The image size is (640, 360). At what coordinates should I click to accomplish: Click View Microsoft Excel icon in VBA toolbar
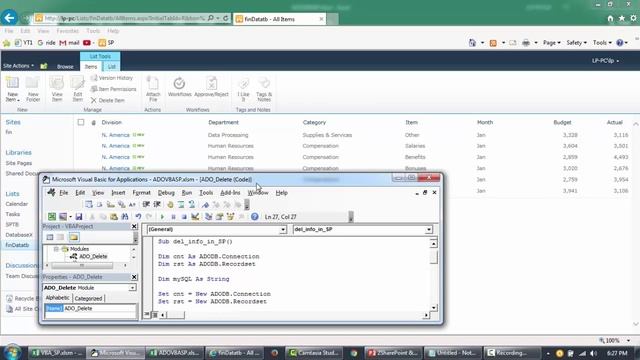[52, 217]
